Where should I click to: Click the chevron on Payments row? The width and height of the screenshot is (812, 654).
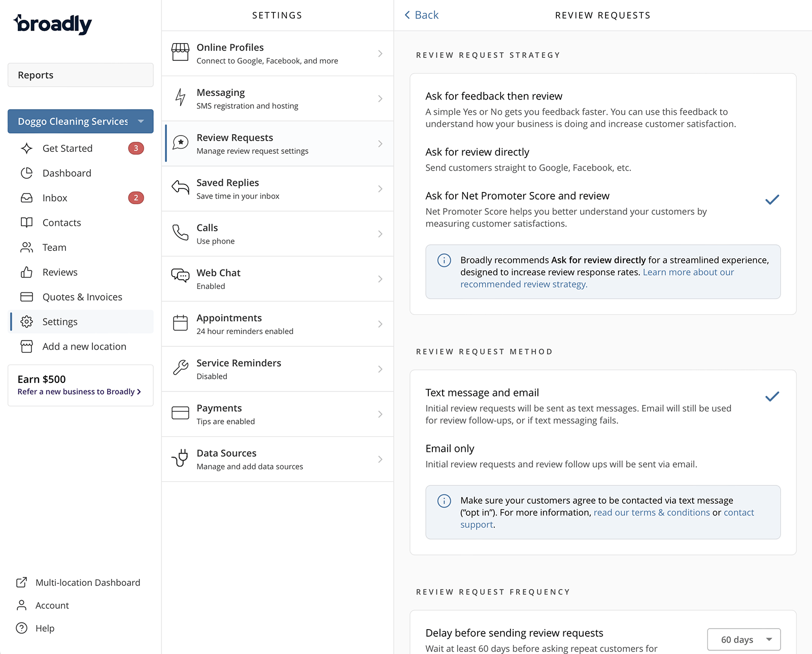380,414
